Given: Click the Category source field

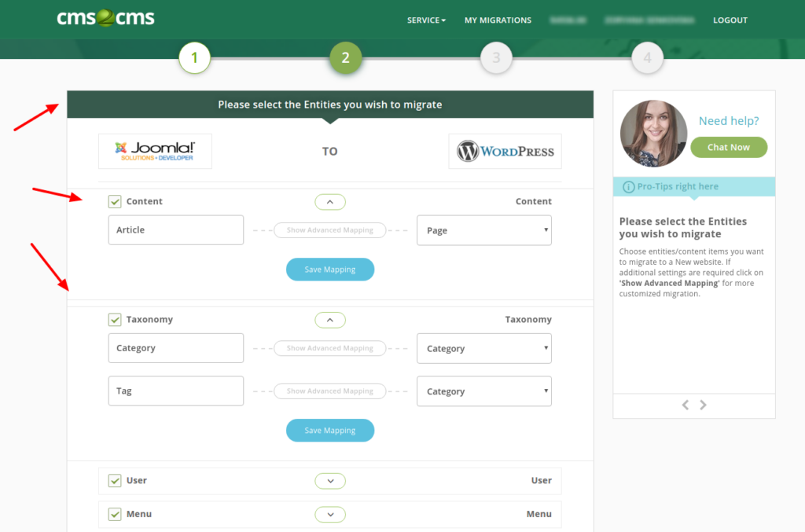Looking at the screenshot, I should (x=176, y=348).
